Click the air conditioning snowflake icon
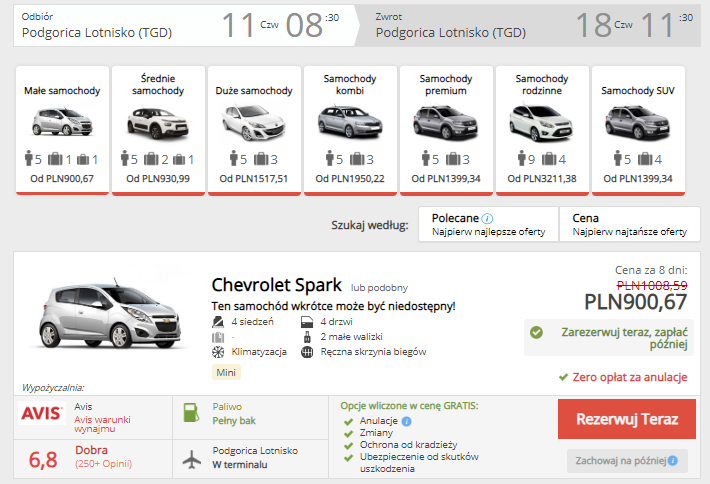Viewport: 710px width, 484px height. pos(218,352)
